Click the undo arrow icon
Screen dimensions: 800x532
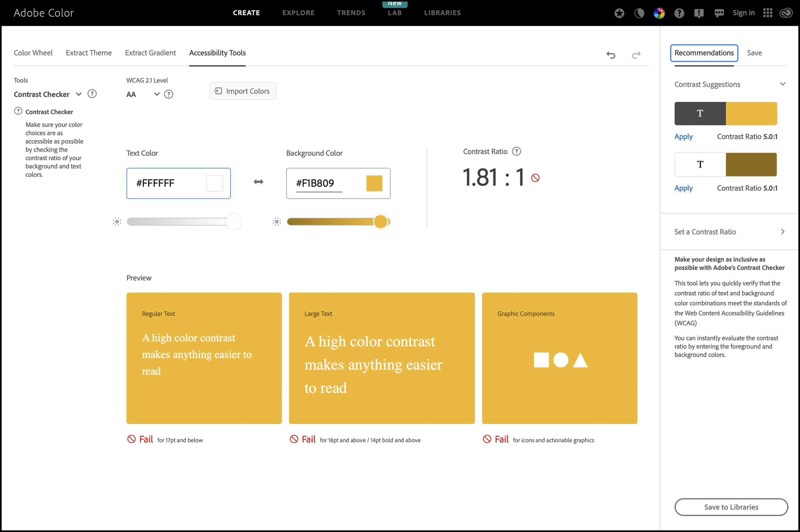611,55
